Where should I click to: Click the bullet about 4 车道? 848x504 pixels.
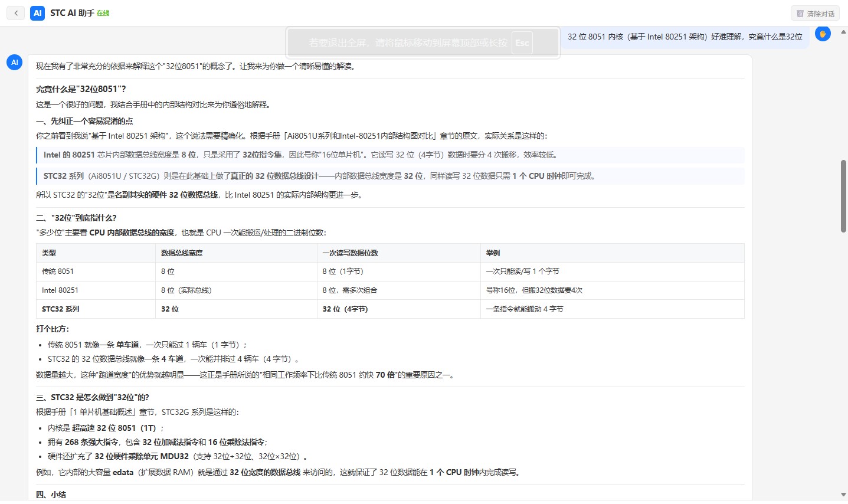(x=173, y=359)
